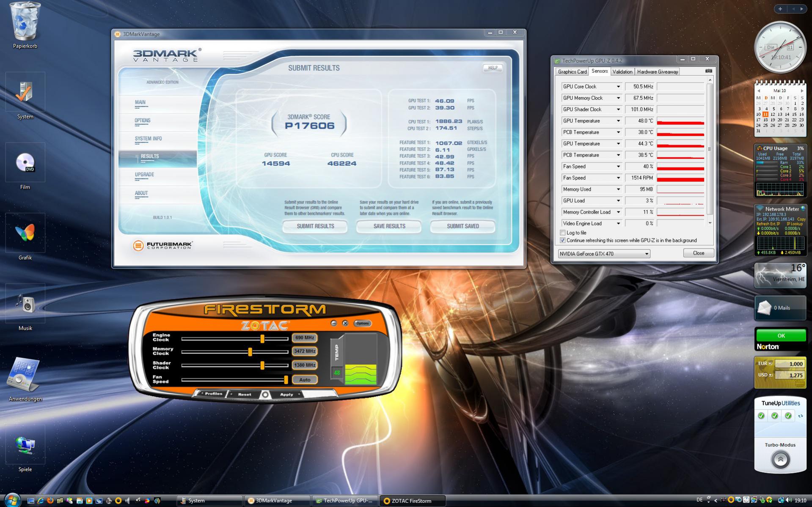Image resolution: width=812 pixels, height=507 pixels.
Task: Click the yellow ring FireStorm quick launch icon
Action: click(118, 501)
